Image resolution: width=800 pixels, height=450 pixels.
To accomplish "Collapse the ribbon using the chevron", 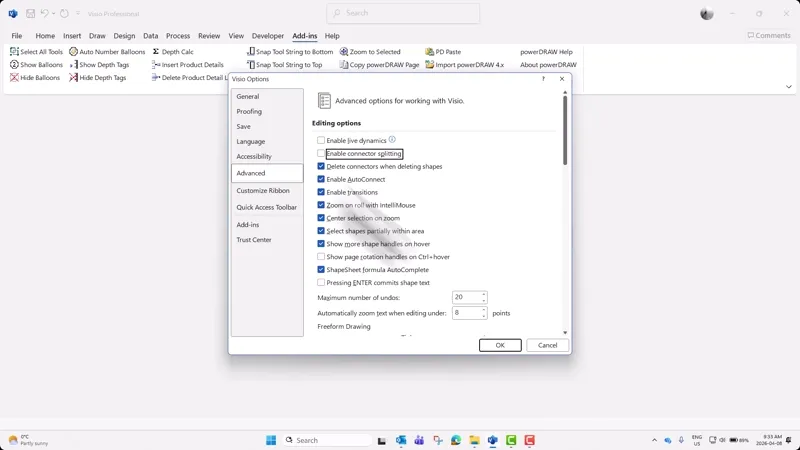I will pos(789,87).
